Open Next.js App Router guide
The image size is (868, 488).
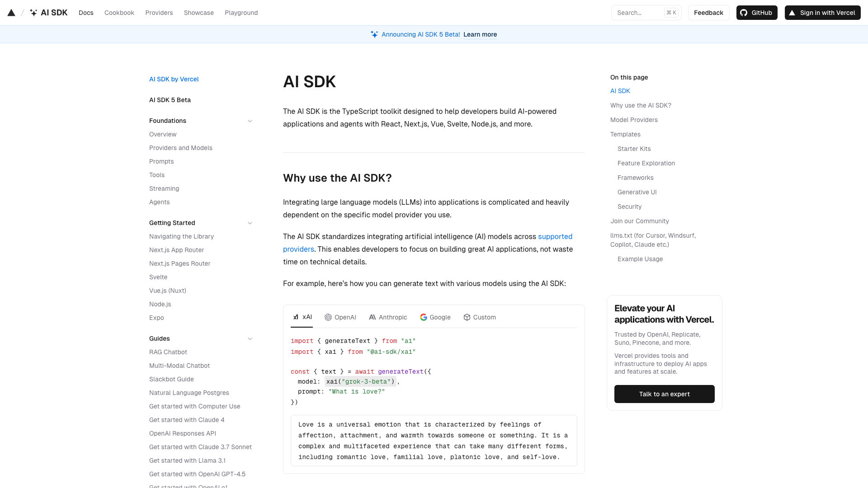point(176,250)
